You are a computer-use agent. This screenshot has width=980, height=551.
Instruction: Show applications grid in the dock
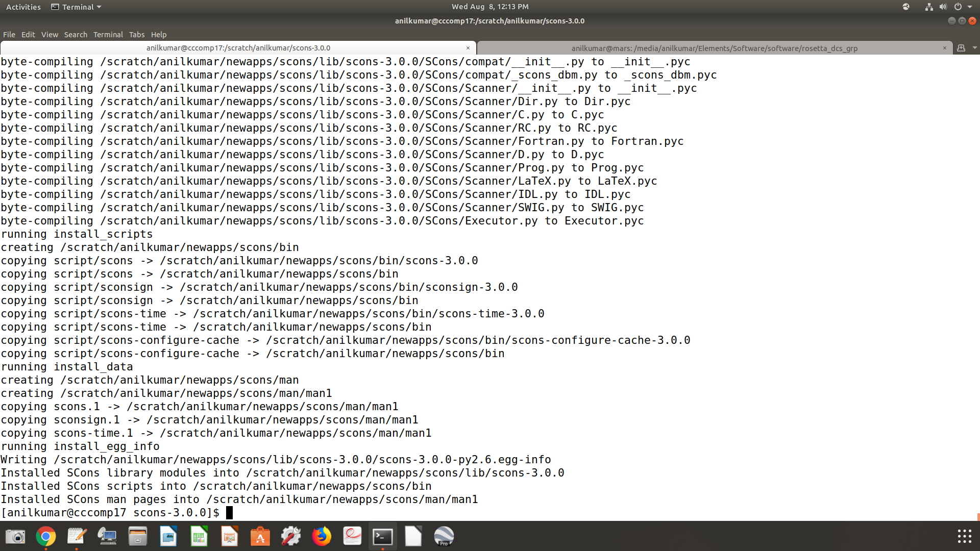click(964, 536)
